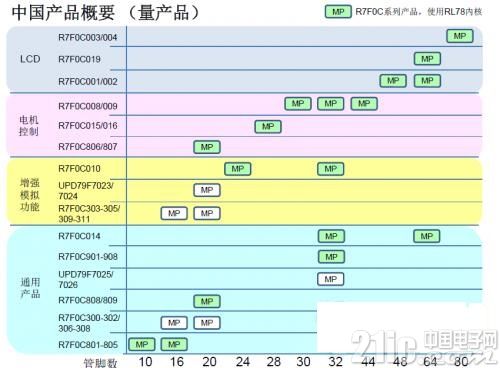Screen dimensions: 500x368
Task: Select R7F0C014's 32-pin MP marker
Action: [x=331, y=236]
